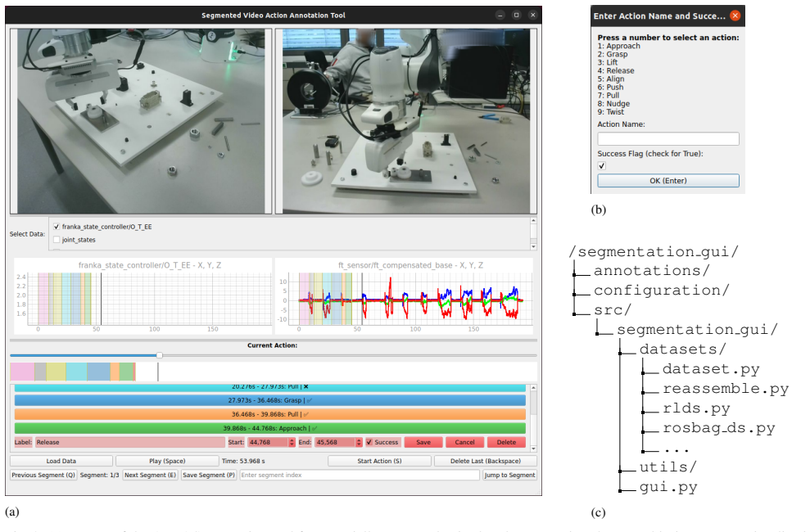Go to Next Segment (E)

point(151,475)
